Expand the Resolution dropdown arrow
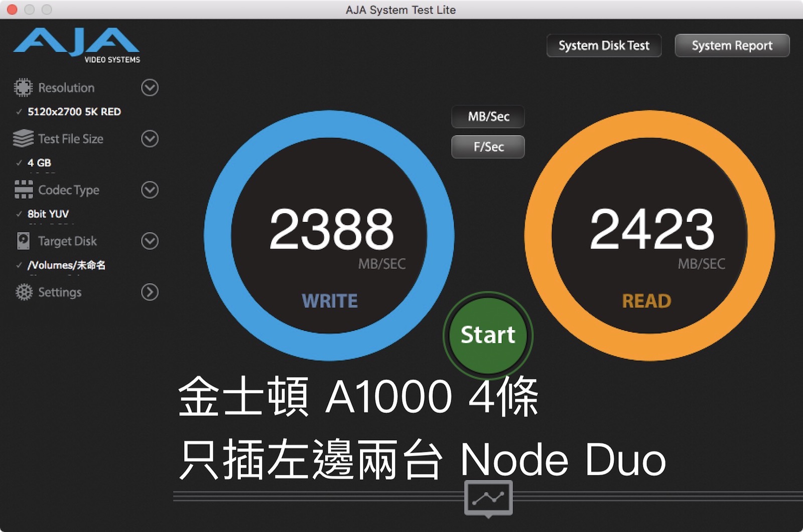Viewport: 803px width, 532px height. [x=150, y=88]
